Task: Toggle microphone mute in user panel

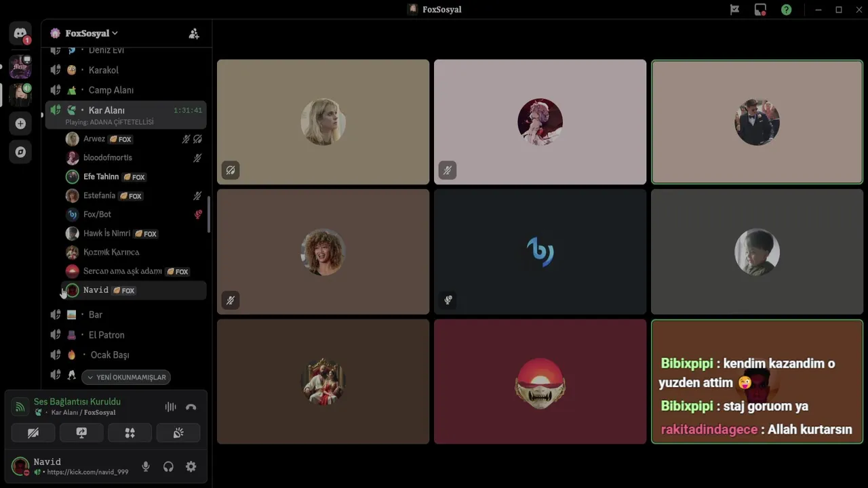Action: tap(145, 466)
